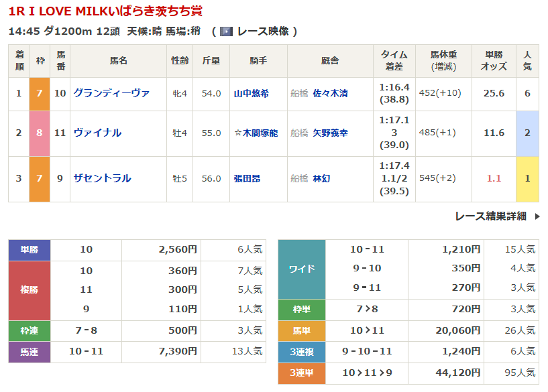
Task: Open trainer 矢野義幸 page
Action: (x=331, y=133)
